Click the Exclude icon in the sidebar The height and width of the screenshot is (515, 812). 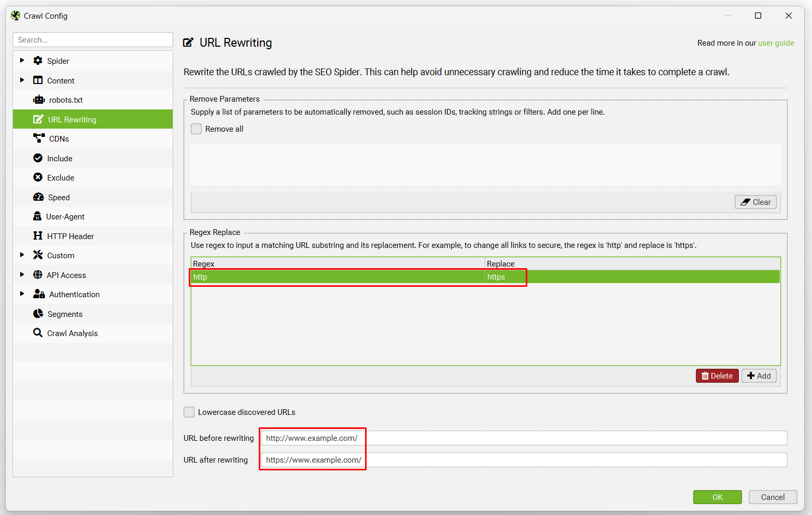click(38, 177)
